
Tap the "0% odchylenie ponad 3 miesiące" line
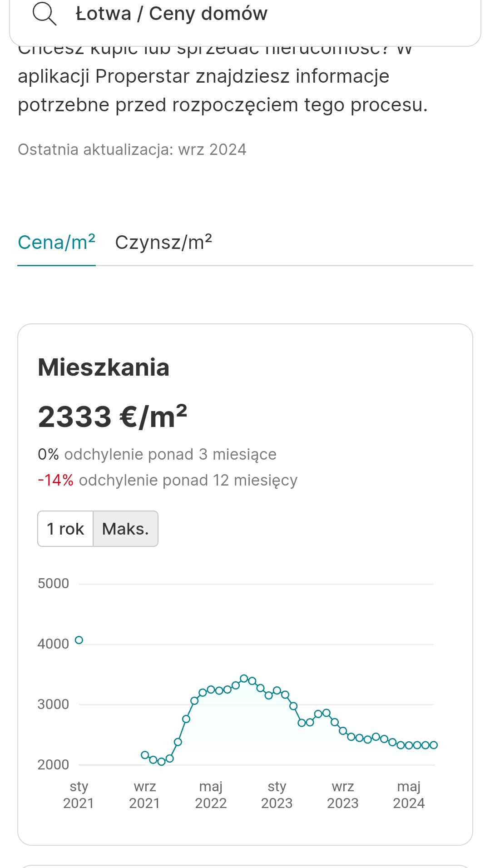click(x=157, y=454)
